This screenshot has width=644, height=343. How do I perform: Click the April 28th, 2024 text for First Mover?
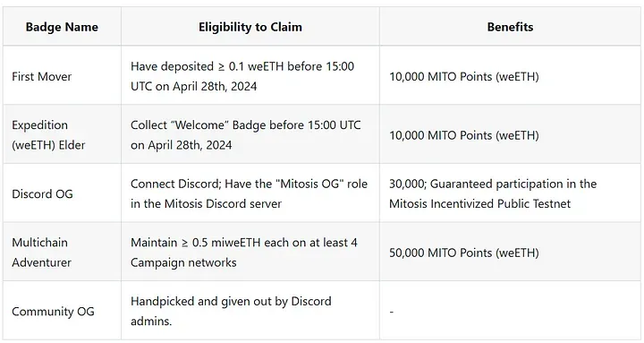click(215, 86)
